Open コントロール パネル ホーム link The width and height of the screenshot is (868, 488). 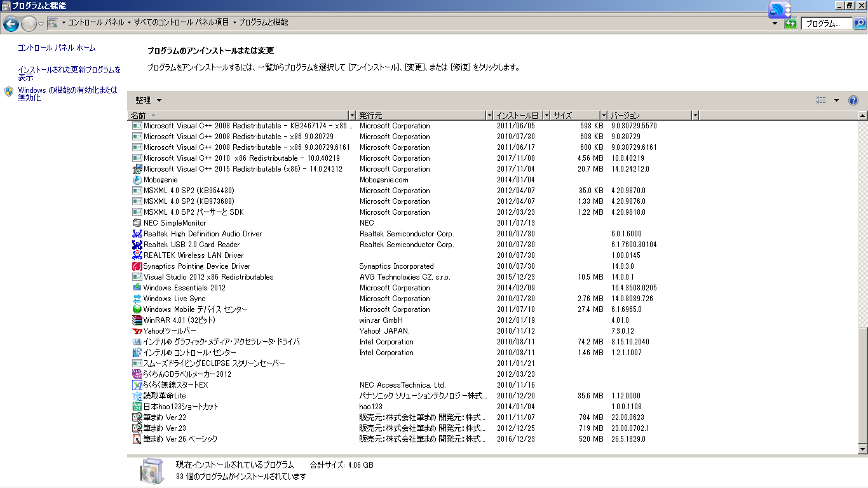[57, 48]
